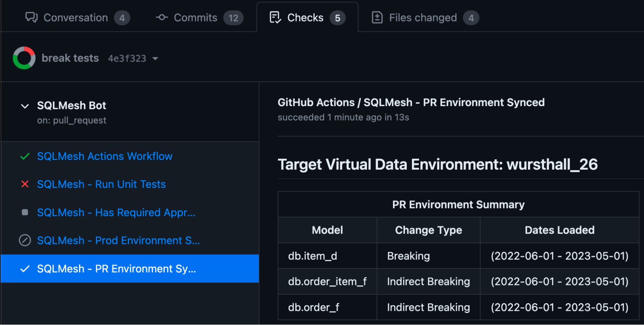Click the GitHub Actions check run title

click(411, 103)
